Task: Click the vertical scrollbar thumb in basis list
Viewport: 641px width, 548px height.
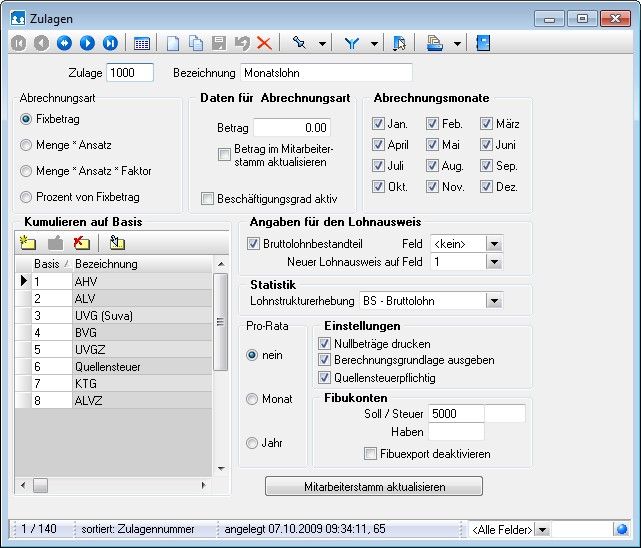Action: (x=220, y=322)
